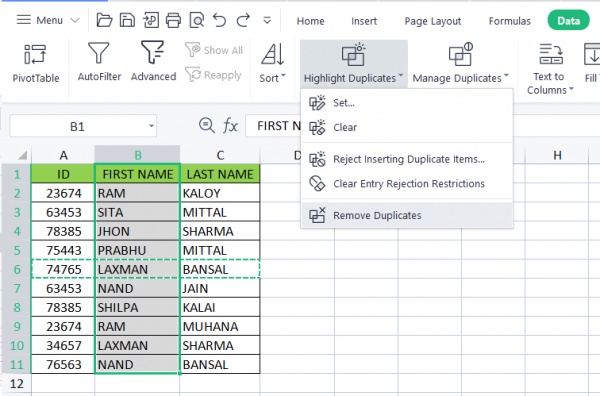Click the Print icon
The height and width of the screenshot is (396, 600).
[x=173, y=20]
